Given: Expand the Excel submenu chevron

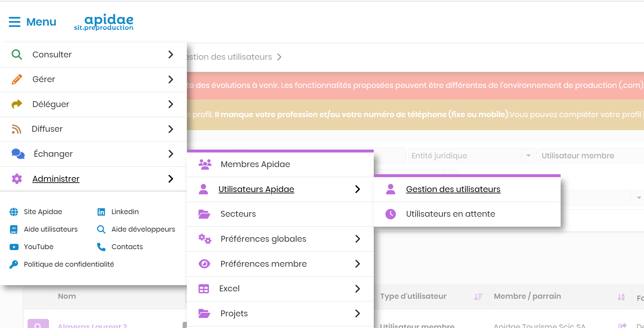Looking at the screenshot, I should 358,289.
